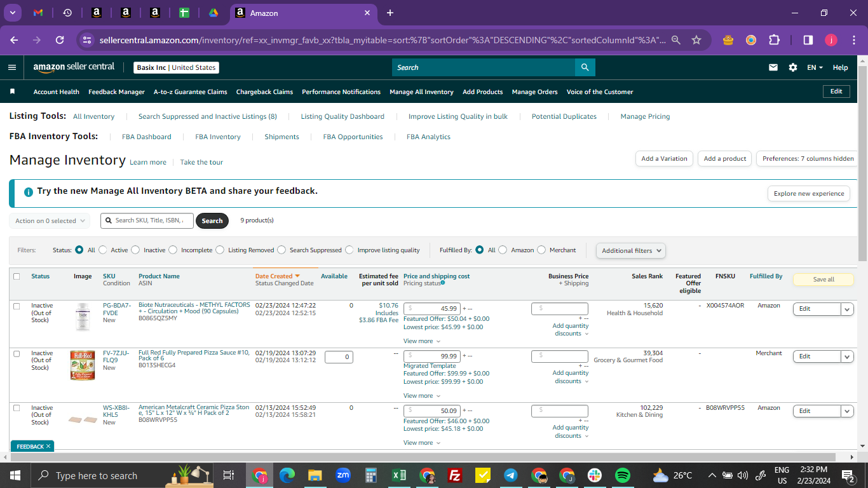868x488 pixels.
Task: Open FileZilla from the taskbar
Action: tap(455, 475)
